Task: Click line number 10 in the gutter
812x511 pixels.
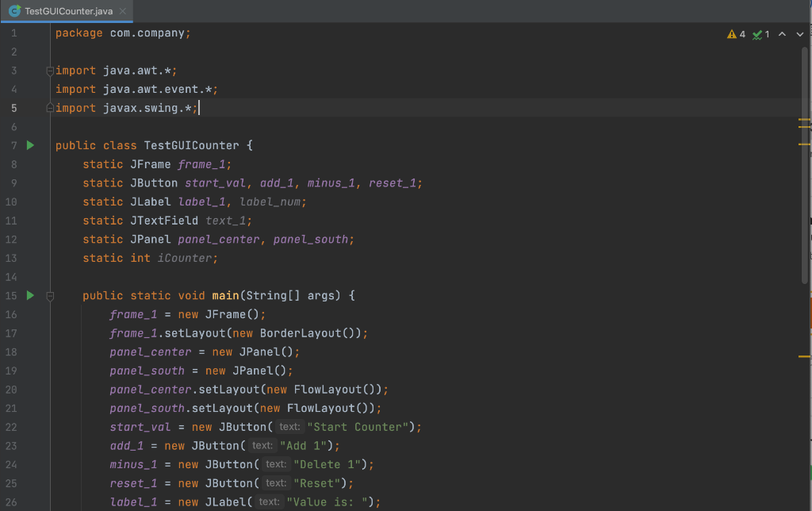Action: click(11, 202)
